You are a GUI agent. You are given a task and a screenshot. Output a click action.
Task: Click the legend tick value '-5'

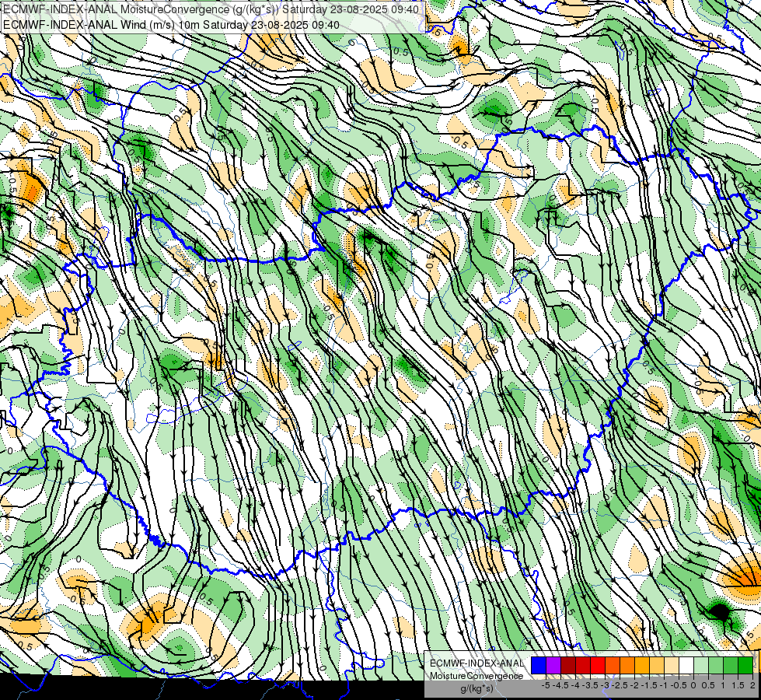coord(546,685)
